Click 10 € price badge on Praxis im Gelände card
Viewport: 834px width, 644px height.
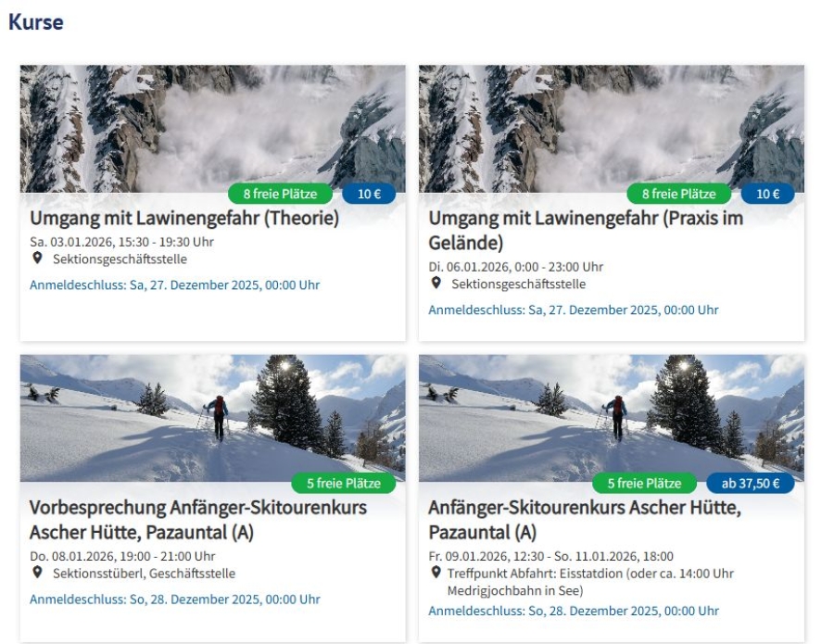pos(768,194)
